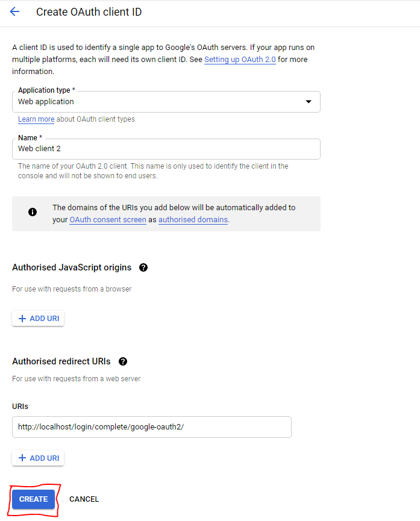Viewport: 420px width, 521px height.
Task: Open help for Authorised redirect URIs
Action: [x=123, y=361]
